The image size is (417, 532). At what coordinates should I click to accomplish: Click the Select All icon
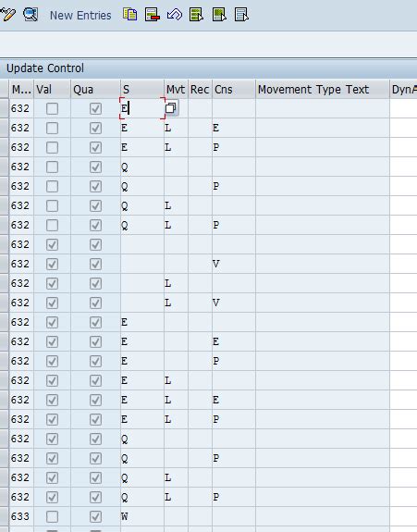pos(197,15)
